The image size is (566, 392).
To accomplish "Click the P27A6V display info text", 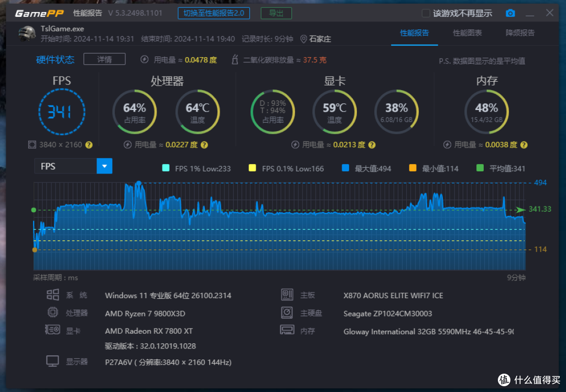I will point(168,362).
